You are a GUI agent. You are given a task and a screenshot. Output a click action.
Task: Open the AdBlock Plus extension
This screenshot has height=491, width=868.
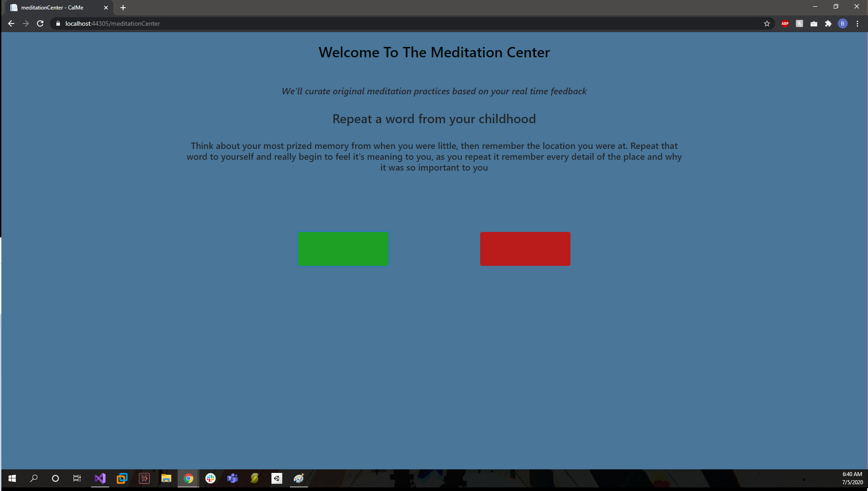[x=785, y=23]
